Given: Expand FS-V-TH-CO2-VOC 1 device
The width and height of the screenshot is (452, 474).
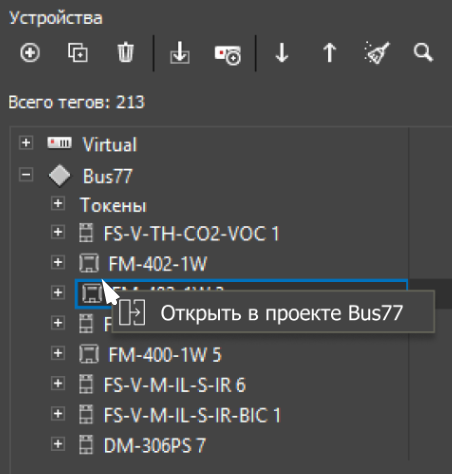Looking at the screenshot, I should [58, 232].
